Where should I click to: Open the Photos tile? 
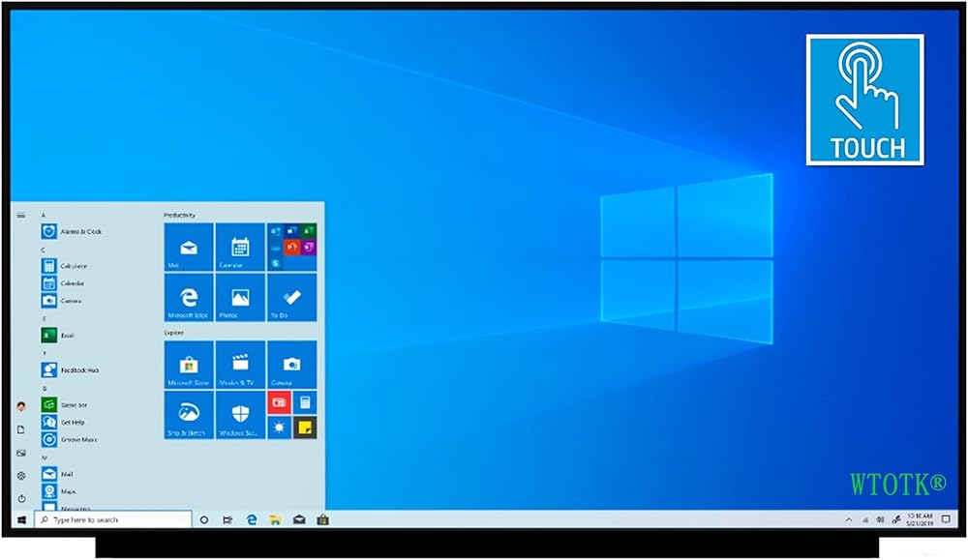(240, 298)
